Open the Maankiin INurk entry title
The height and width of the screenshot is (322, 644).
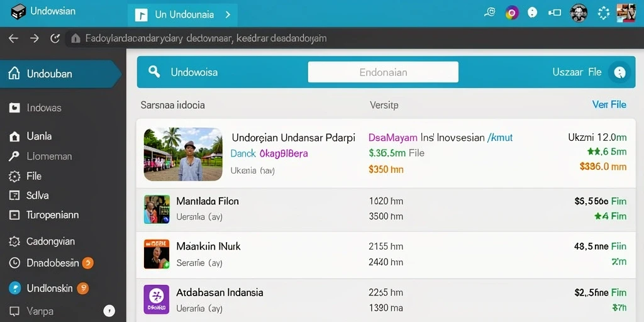[208, 247]
